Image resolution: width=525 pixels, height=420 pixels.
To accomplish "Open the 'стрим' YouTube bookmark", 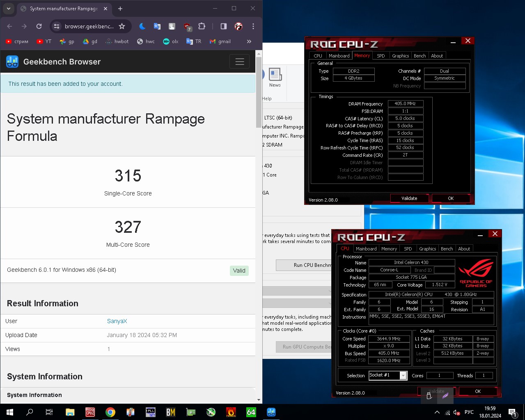I will pyautogui.click(x=17, y=41).
